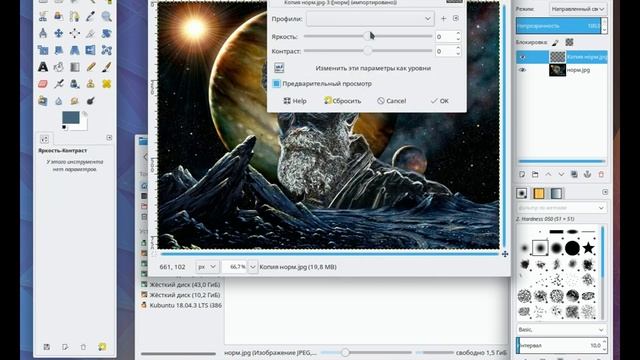640x360 pixels.
Task: Delete the layer with trash icon
Action: [601, 174]
